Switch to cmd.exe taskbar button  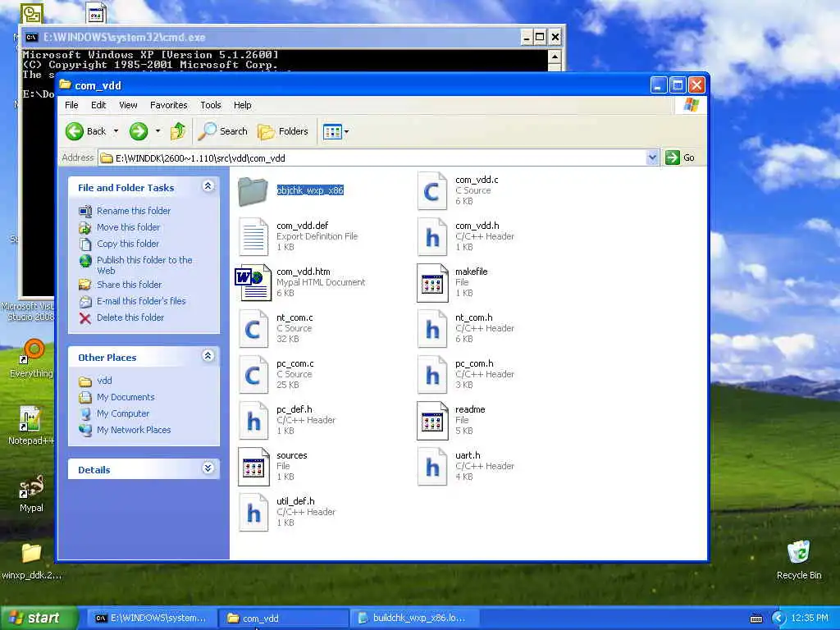[x=150, y=619]
